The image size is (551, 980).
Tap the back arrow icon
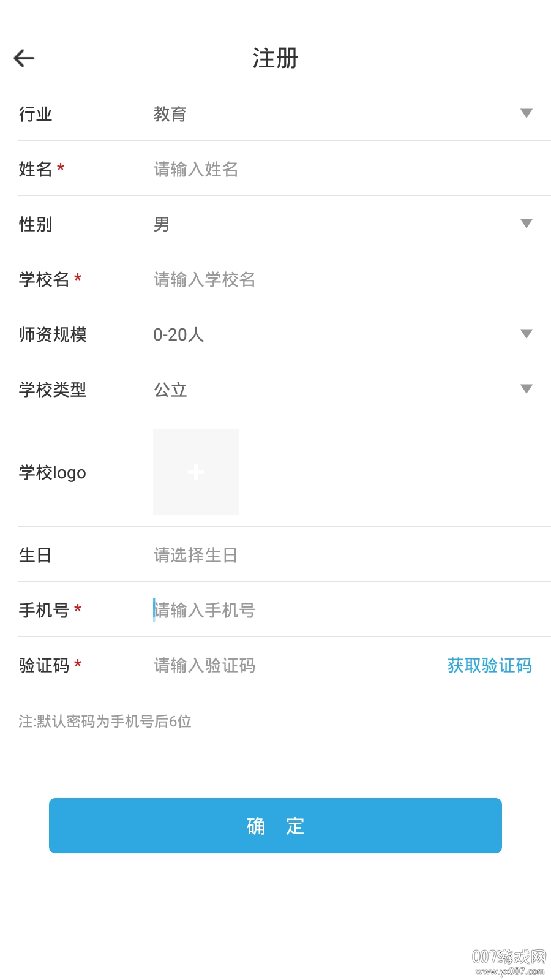[24, 58]
